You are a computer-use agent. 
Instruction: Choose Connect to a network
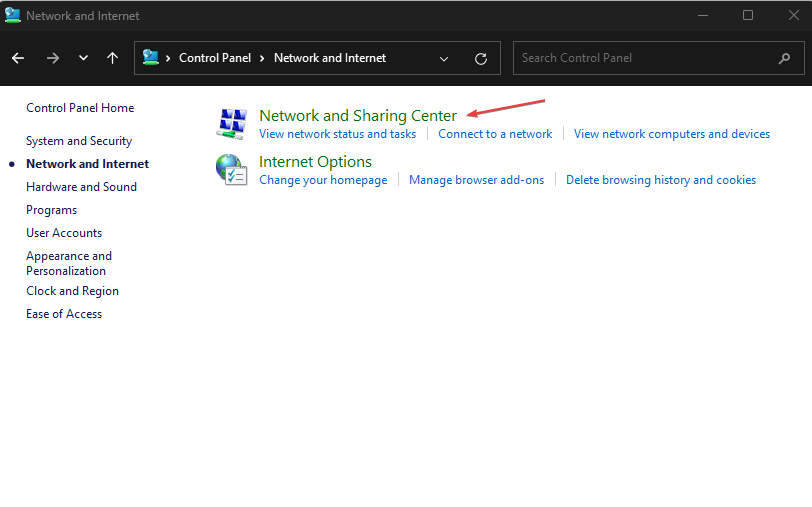point(495,134)
